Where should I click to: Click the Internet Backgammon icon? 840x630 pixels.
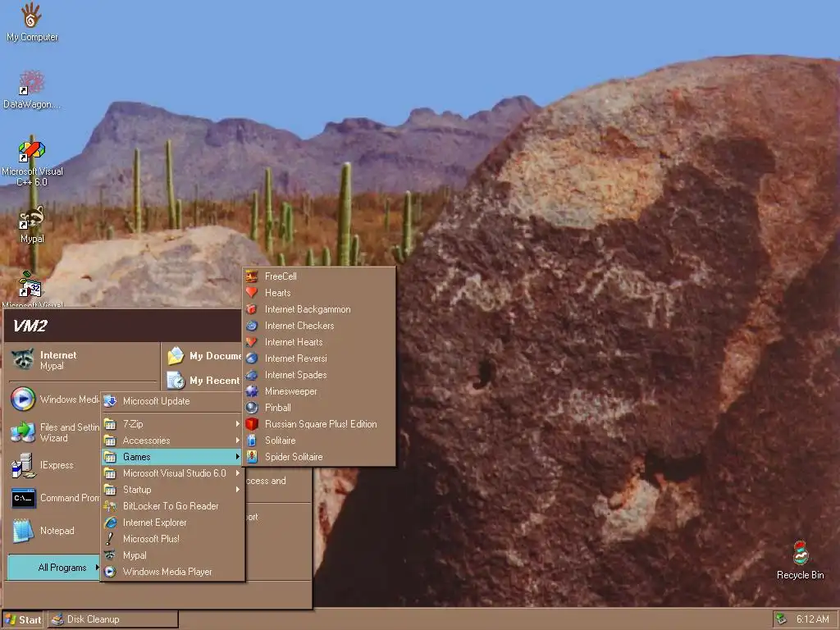(252, 309)
